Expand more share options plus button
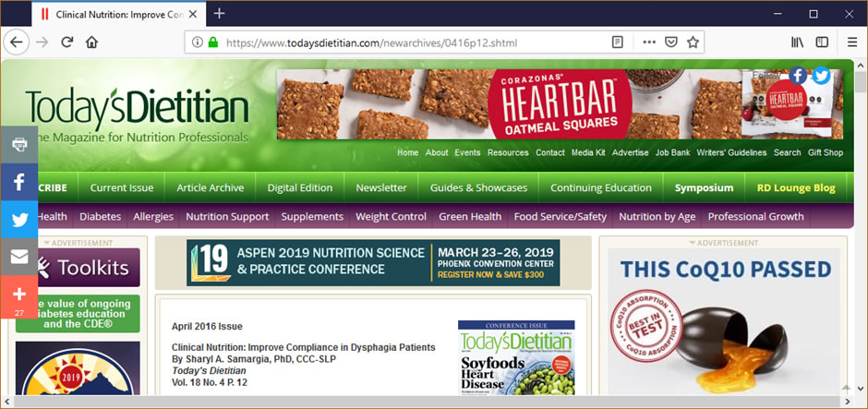The width and height of the screenshot is (868, 409). [18, 297]
